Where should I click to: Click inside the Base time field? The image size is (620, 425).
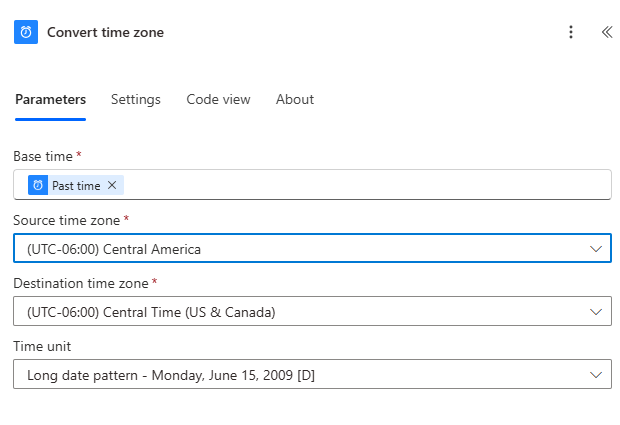point(360,185)
